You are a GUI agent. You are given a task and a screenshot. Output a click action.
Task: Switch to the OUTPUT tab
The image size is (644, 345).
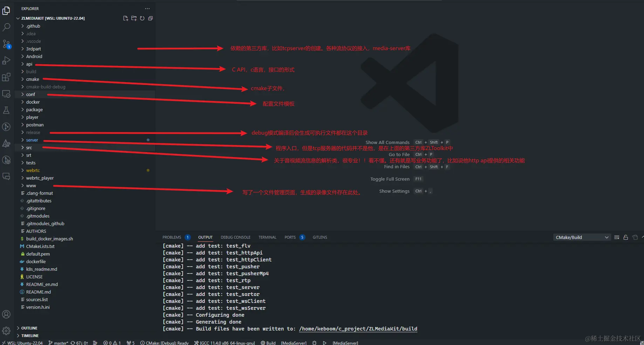tap(205, 237)
